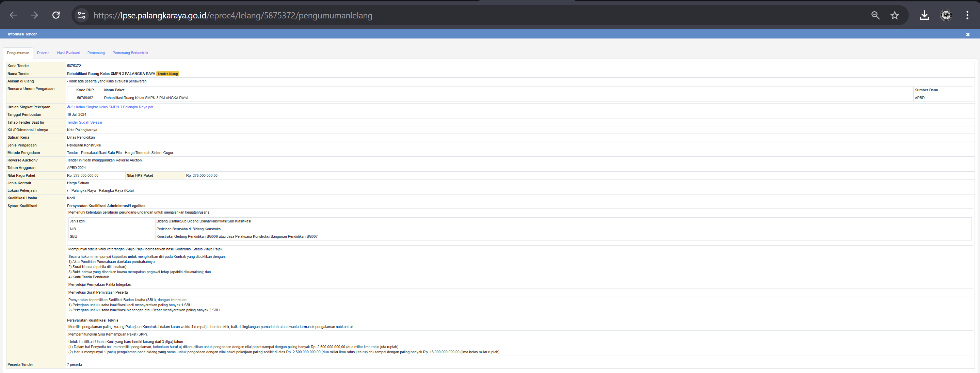The image size is (980, 373).
Task: Open the zoom magnifier icon in address bar
Action: [875, 15]
